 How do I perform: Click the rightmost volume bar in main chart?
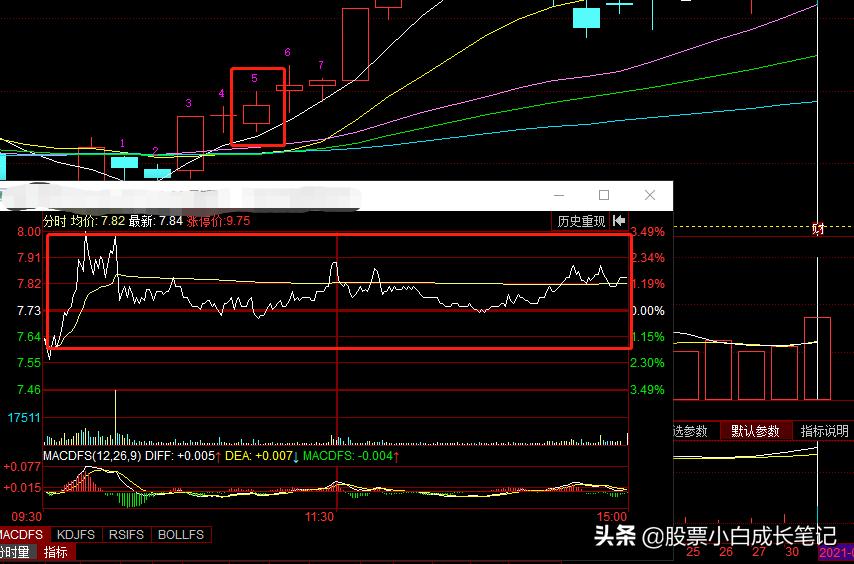pyautogui.click(x=818, y=359)
